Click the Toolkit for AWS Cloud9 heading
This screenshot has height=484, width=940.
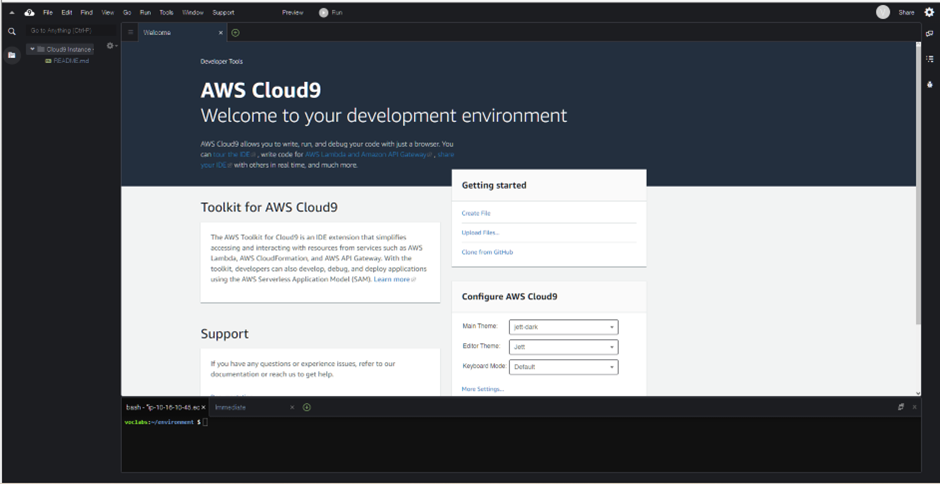269,208
